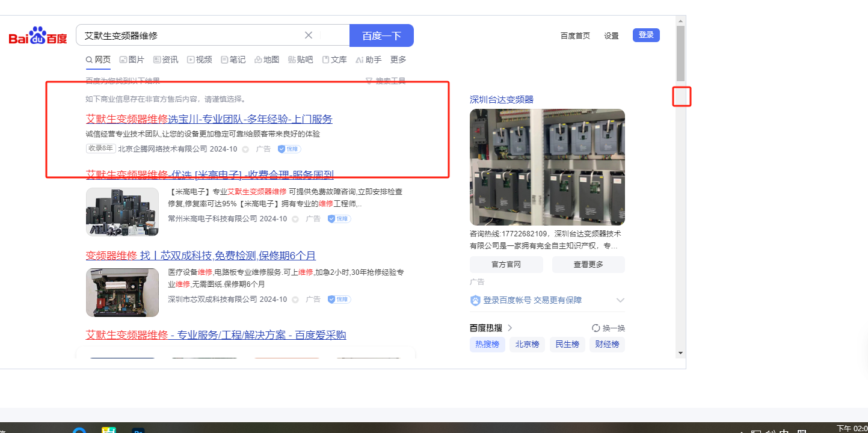Click the 收录8年 badge
This screenshot has height=433, width=868.
tap(100, 149)
